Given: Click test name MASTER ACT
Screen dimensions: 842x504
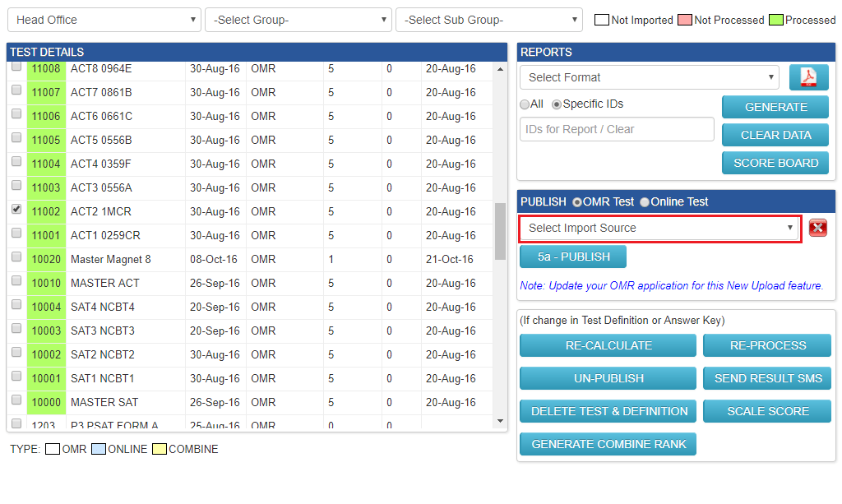Looking at the screenshot, I should 104,283.
